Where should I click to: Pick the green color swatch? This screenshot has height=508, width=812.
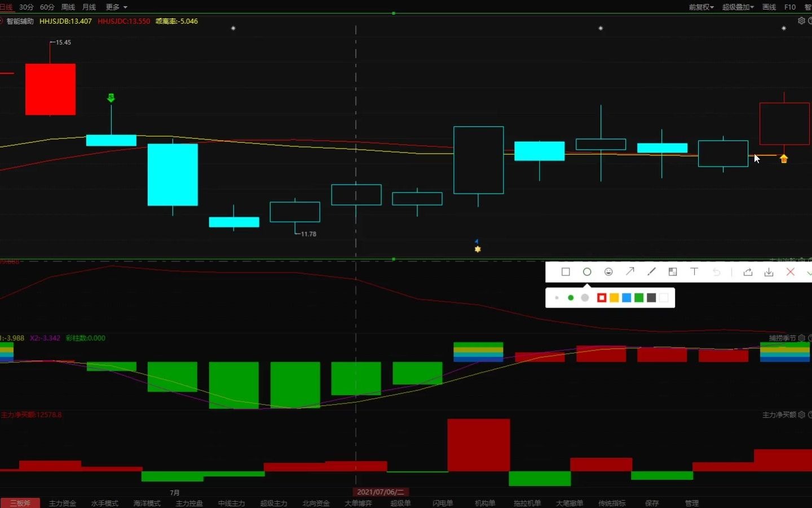point(639,298)
